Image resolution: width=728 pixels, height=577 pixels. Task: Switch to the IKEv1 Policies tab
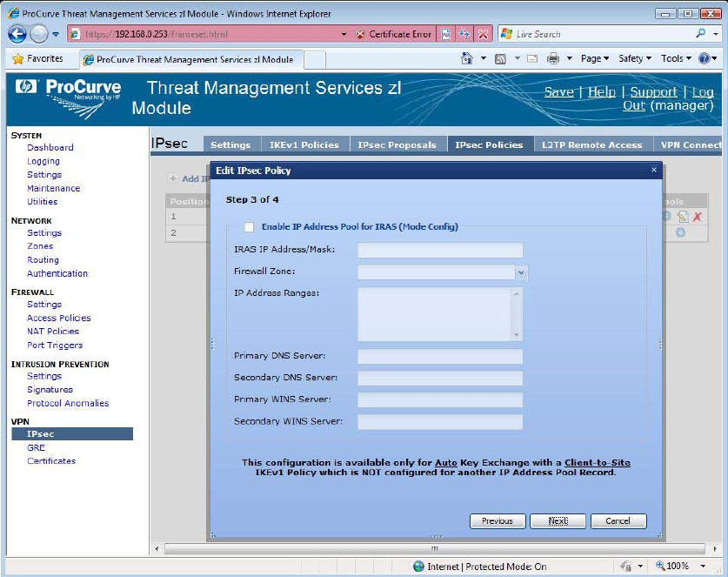click(304, 144)
